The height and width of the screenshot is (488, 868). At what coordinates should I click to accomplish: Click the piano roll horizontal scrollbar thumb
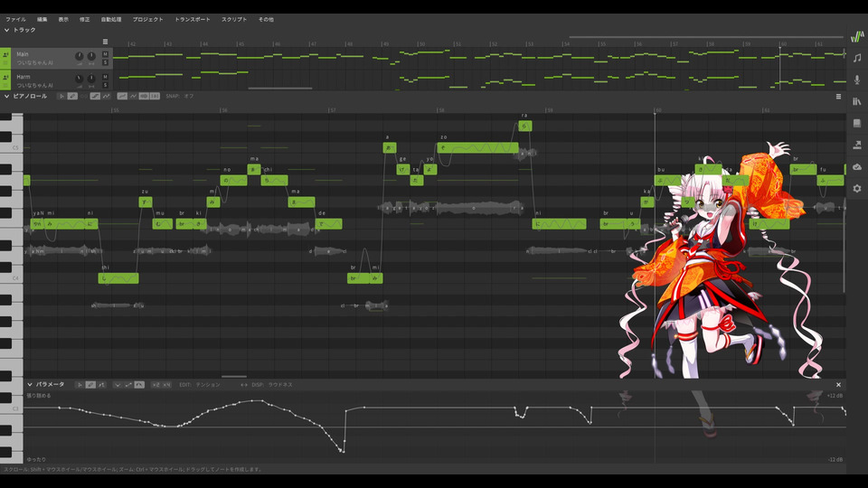pos(234,377)
